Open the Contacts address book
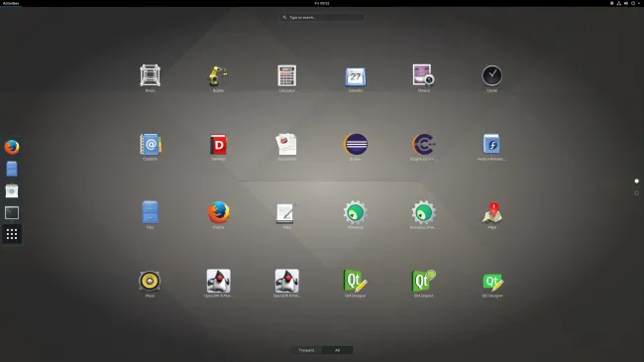The image size is (644, 362). coord(150,145)
